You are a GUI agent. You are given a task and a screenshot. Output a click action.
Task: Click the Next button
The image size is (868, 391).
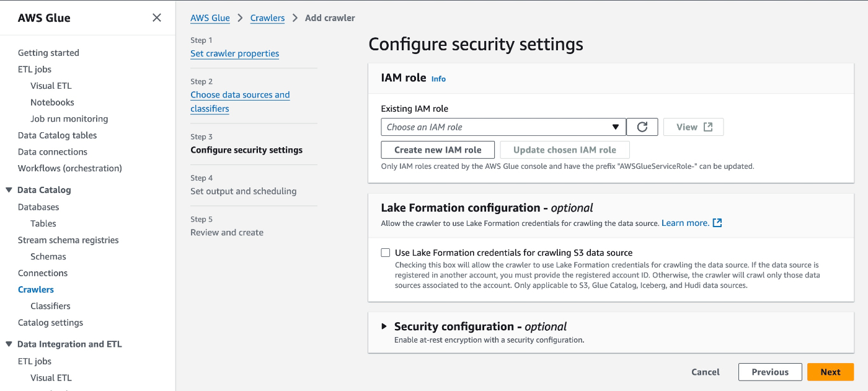click(830, 372)
